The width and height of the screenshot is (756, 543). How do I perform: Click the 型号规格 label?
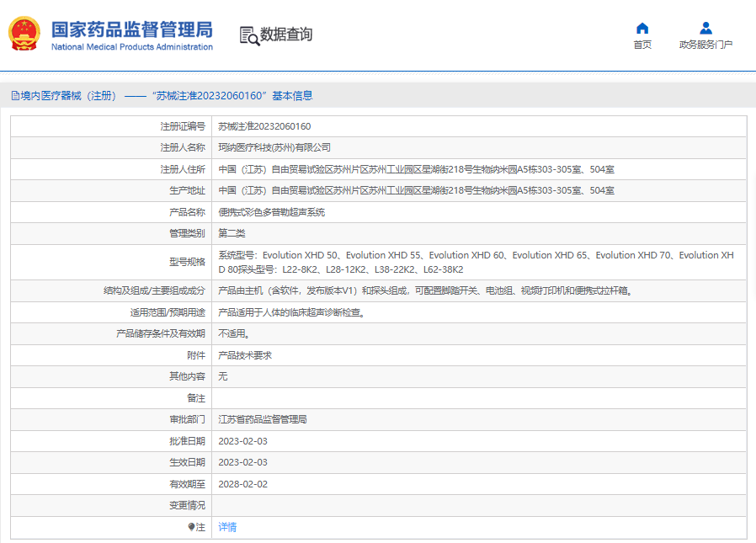click(x=187, y=262)
